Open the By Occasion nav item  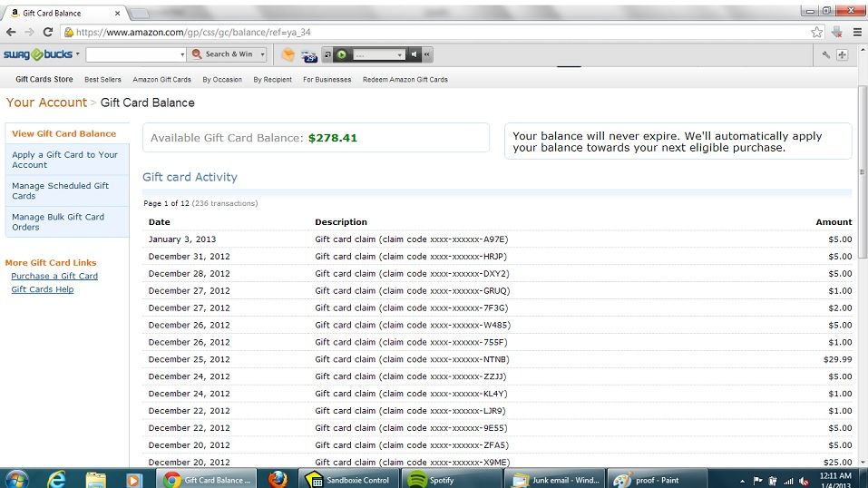pyautogui.click(x=222, y=80)
